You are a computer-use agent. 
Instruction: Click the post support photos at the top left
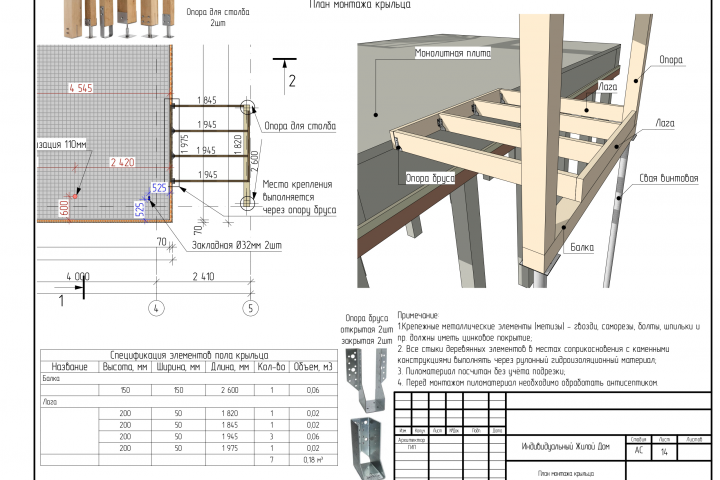tap(119, 19)
